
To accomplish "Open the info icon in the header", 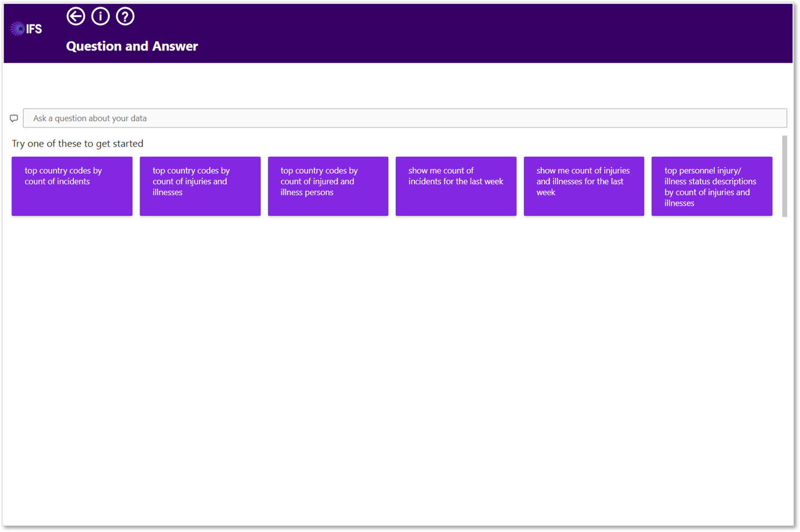I will pyautogui.click(x=101, y=16).
